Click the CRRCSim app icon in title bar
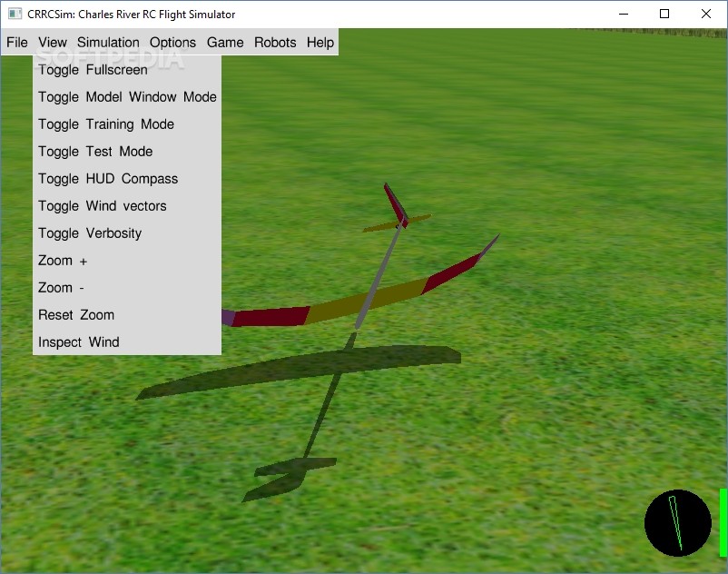 click(15, 14)
